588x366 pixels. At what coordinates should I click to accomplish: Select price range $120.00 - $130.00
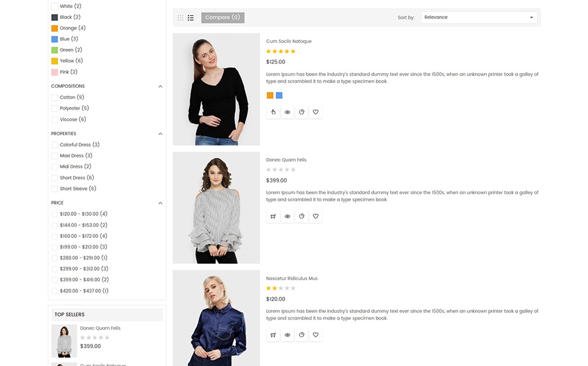54,214
